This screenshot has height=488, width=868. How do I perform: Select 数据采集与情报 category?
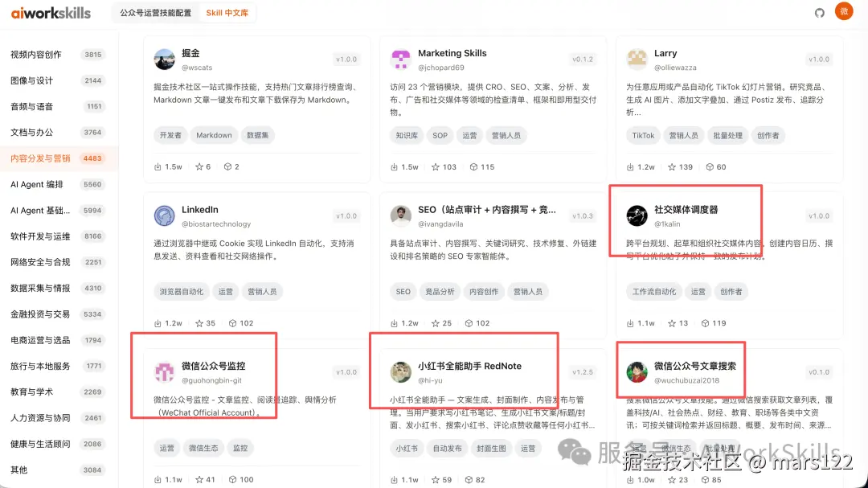tap(58, 288)
